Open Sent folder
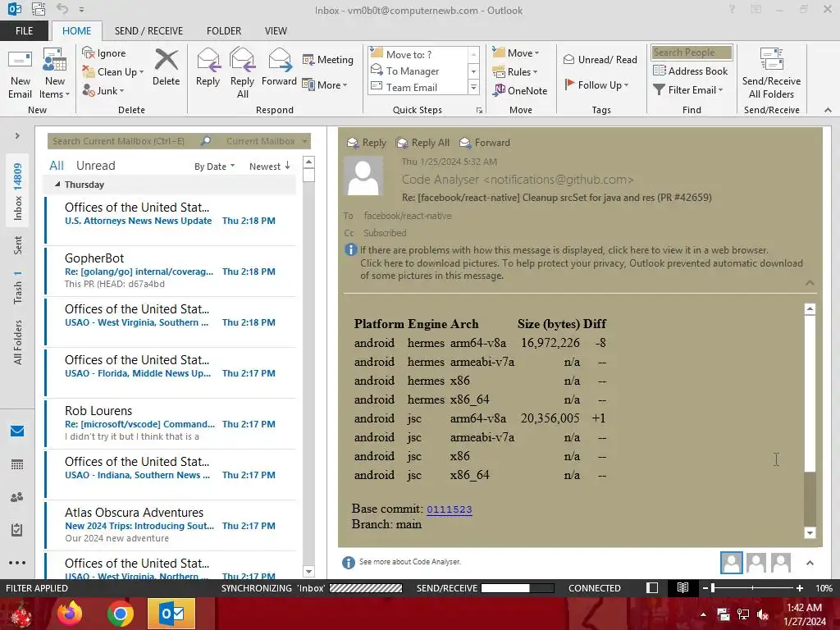The height and width of the screenshot is (630, 840). pos(18,244)
